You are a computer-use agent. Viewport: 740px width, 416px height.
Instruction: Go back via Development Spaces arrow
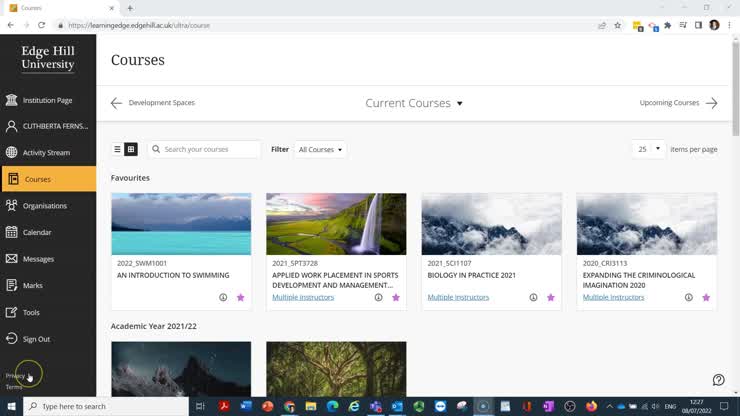(116, 103)
